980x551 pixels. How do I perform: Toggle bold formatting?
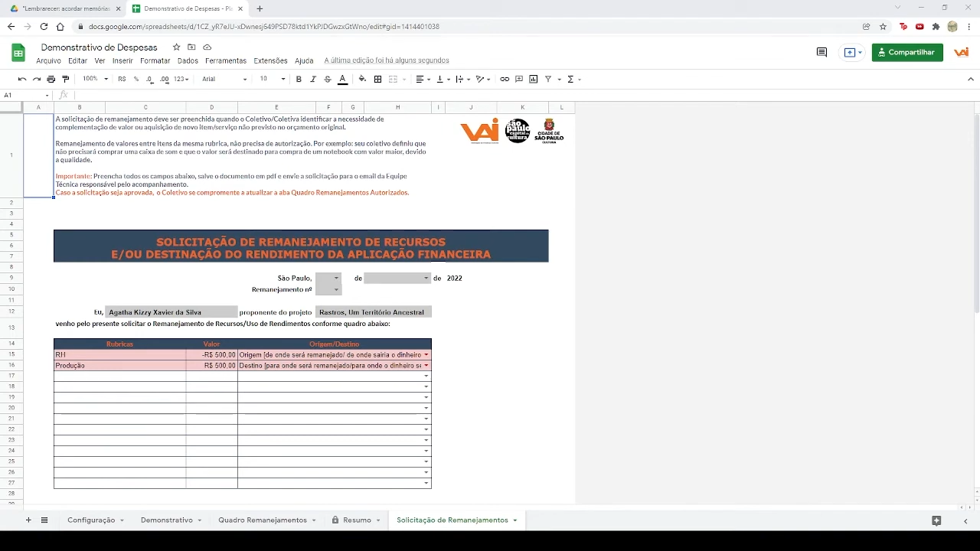(x=299, y=79)
